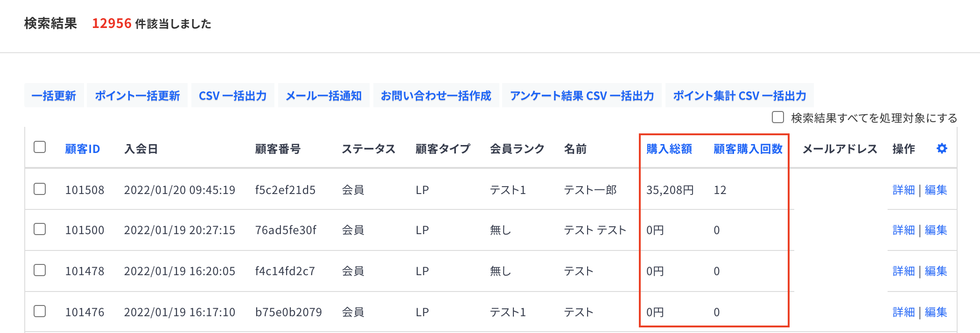Check the select-all header checkbox

[x=40, y=147]
